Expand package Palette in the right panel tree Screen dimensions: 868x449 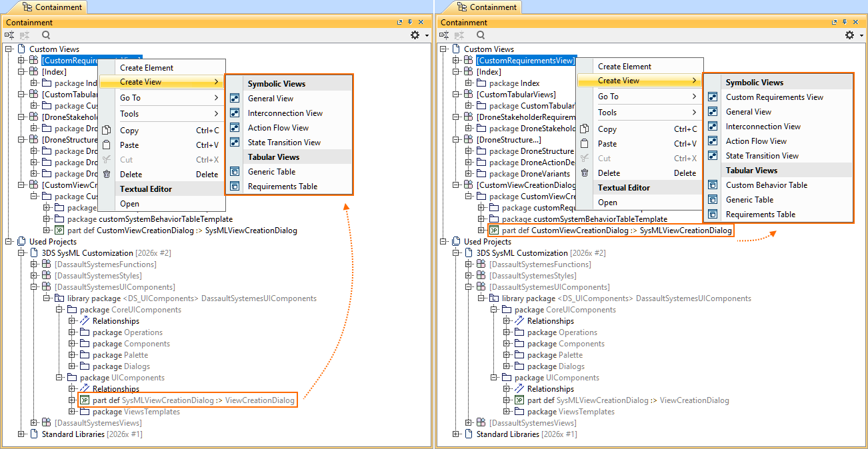[507, 355]
